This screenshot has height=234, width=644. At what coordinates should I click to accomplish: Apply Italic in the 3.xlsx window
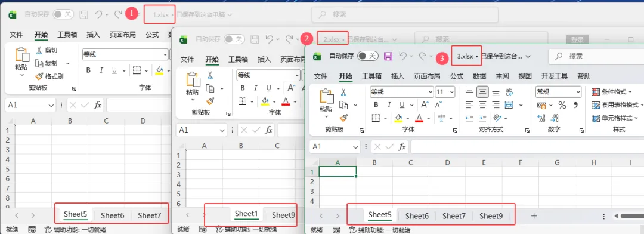point(389,105)
